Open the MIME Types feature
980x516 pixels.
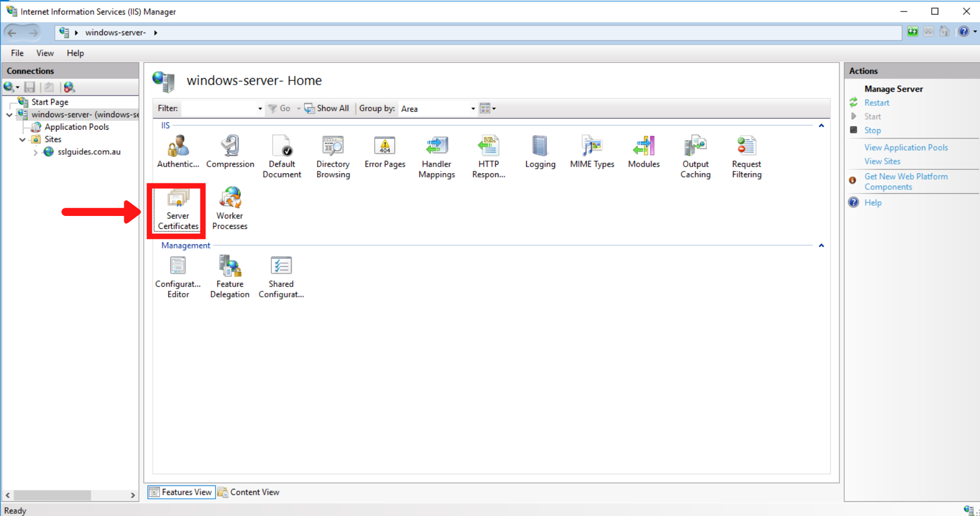tap(592, 152)
